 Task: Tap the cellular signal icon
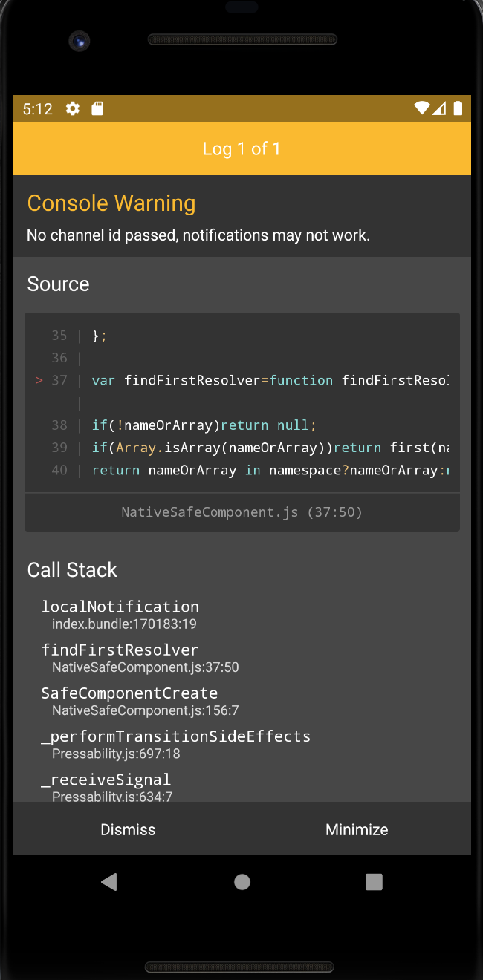pyautogui.click(x=439, y=108)
